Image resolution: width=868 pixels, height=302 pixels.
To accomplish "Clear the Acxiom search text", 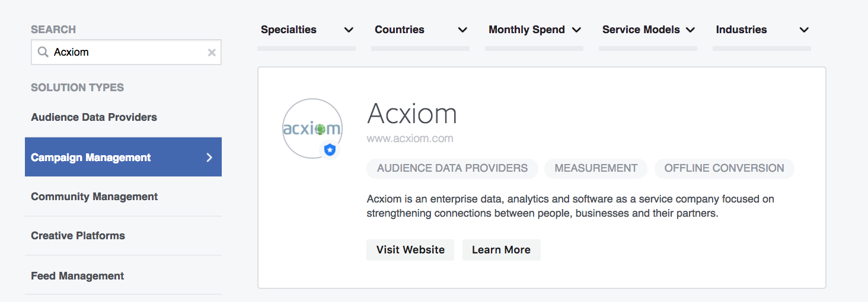I will 212,52.
